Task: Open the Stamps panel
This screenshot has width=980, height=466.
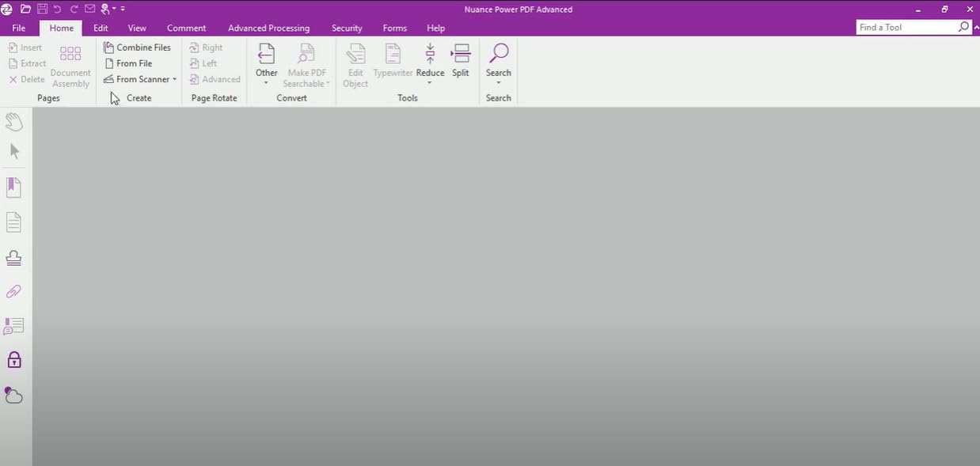Action: 13,258
